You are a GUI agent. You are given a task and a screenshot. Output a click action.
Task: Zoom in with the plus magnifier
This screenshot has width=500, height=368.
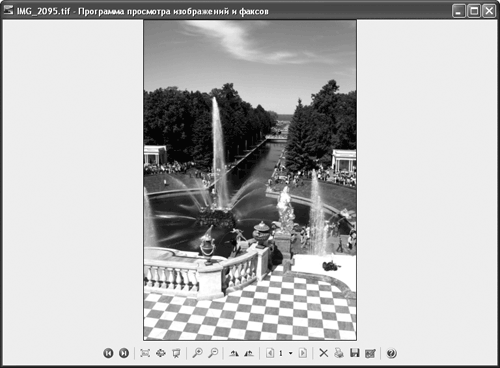point(198,353)
